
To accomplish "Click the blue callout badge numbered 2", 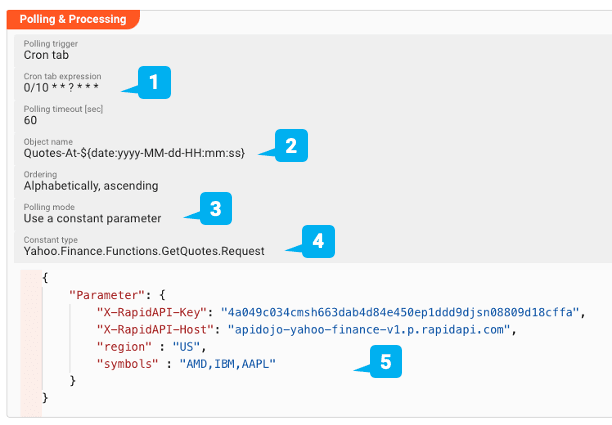I will click(291, 146).
